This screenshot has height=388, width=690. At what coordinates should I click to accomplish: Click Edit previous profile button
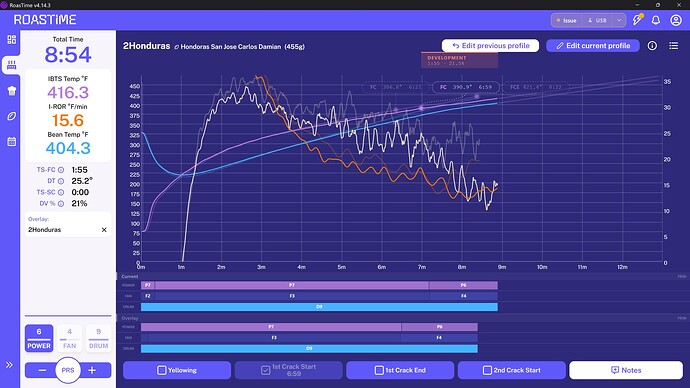[x=490, y=46]
